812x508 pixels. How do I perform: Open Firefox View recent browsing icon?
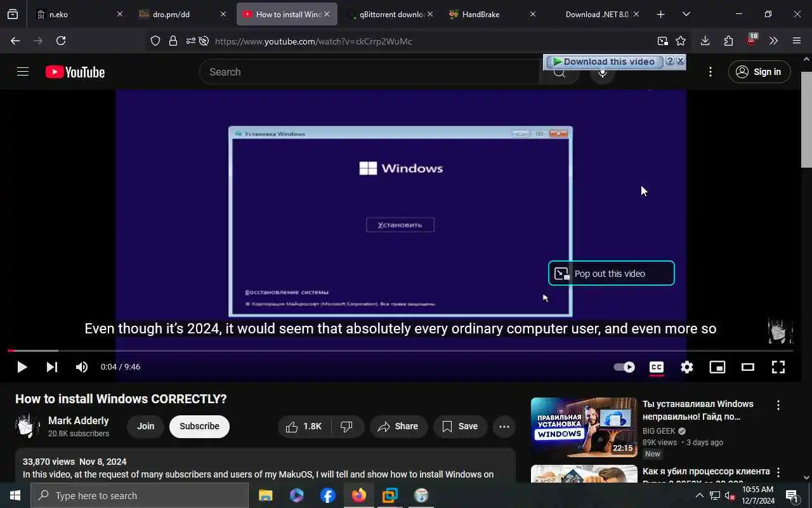13,14
